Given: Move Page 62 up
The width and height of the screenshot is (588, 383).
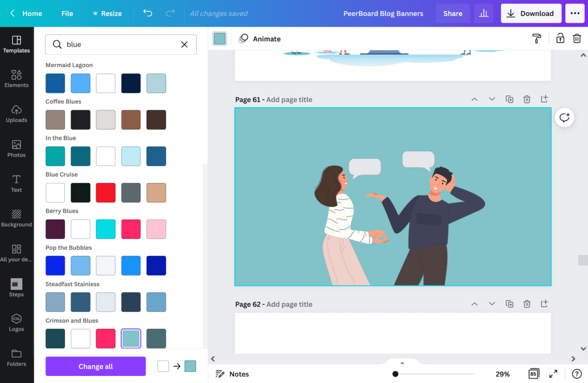Looking at the screenshot, I should coord(475,304).
